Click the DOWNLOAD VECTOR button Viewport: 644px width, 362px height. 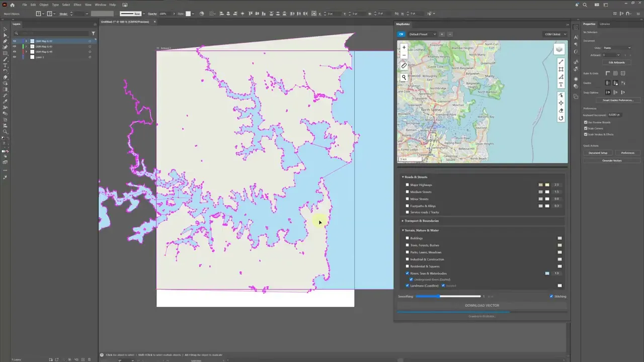pos(482,306)
